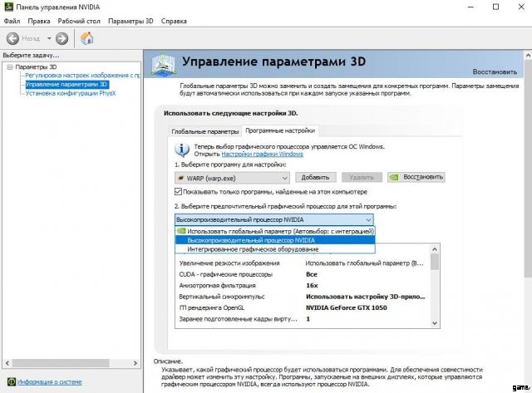Click NVIDIA GeForce GTX 1050 value
Screen dimensions: 532x393
[x=346, y=308]
